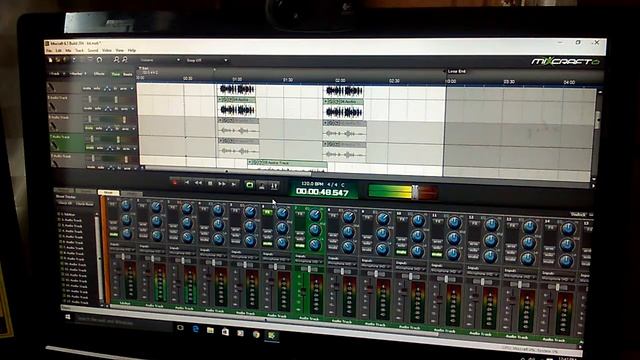Viewport: 640px width, 360px height.
Task: Click the New Project icon in toolbar
Action: coord(51,60)
